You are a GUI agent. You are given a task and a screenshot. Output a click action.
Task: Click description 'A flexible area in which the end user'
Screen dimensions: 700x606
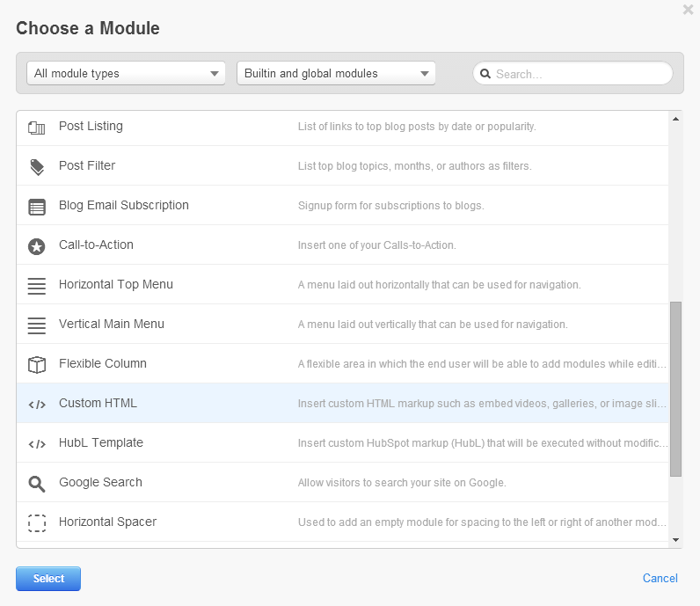[x=482, y=364]
